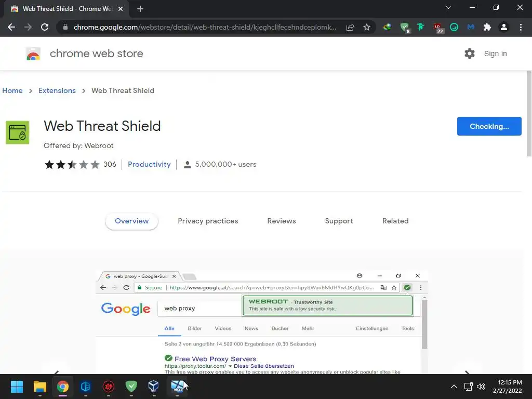Click the lock site info icon
Viewport: 532px width, 399px height.
click(x=65, y=27)
